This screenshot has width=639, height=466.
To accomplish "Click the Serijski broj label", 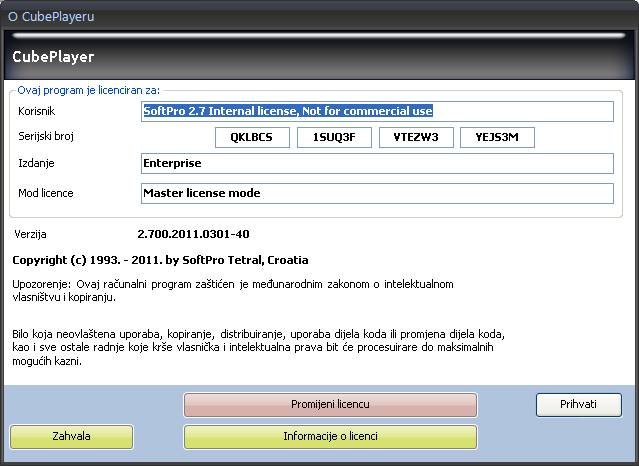I will point(46,136).
